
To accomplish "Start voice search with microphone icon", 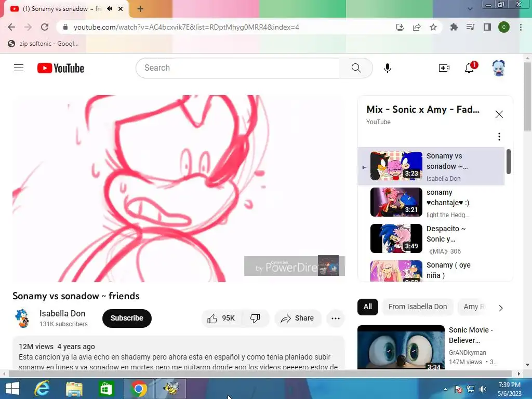I will [387, 68].
